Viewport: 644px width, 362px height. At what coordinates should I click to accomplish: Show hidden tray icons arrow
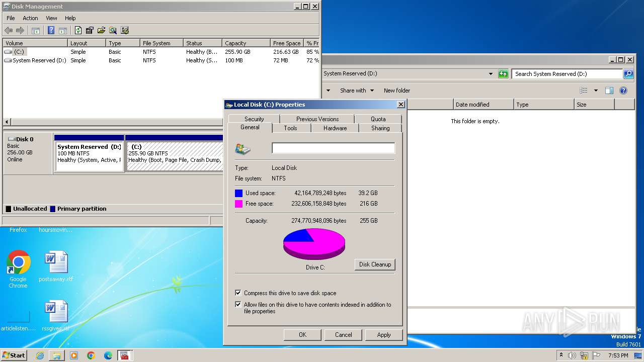pyautogui.click(x=561, y=355)
